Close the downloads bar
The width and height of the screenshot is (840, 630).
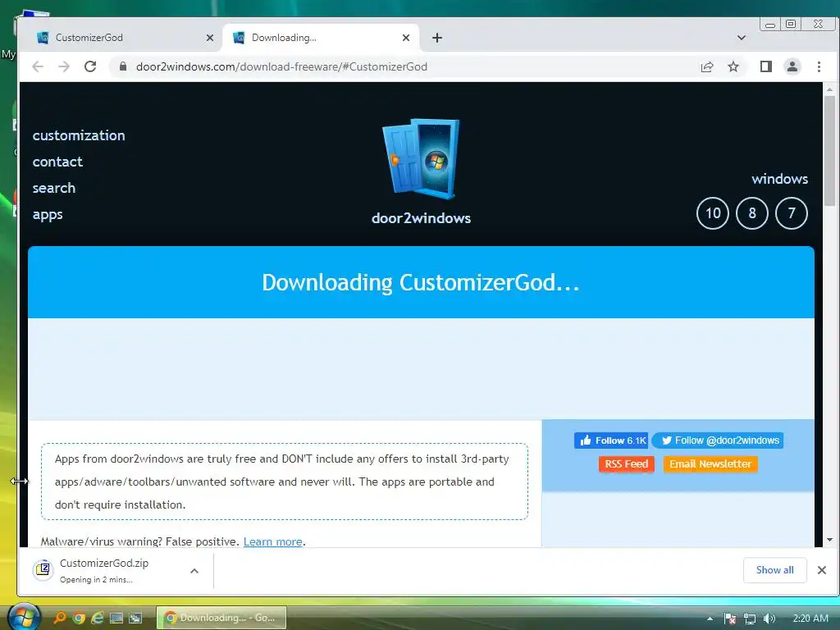click(x=822, y=570)
